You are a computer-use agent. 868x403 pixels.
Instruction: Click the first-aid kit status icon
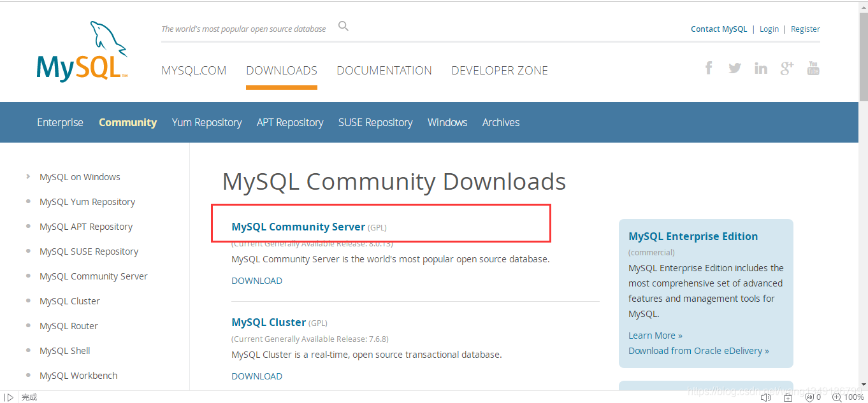pos(788,397)
